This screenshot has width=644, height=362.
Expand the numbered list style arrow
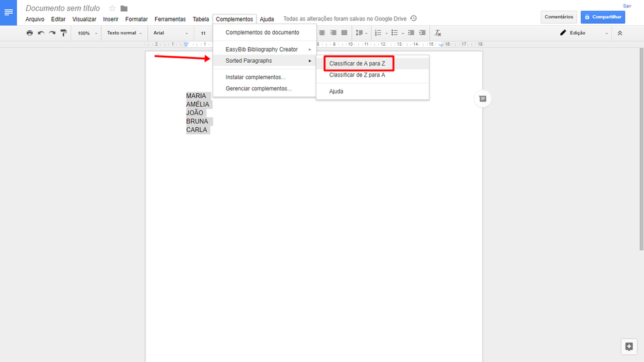tap(387, 33)
